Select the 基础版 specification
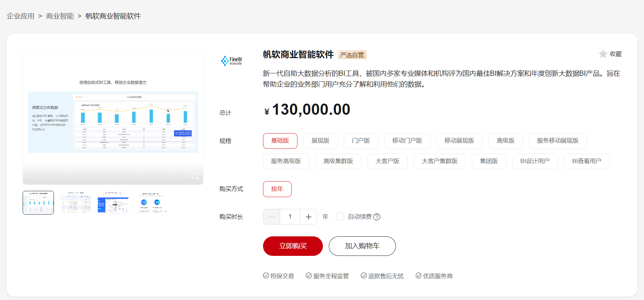The width and height of the screenshot is (644, 300). 280,141
